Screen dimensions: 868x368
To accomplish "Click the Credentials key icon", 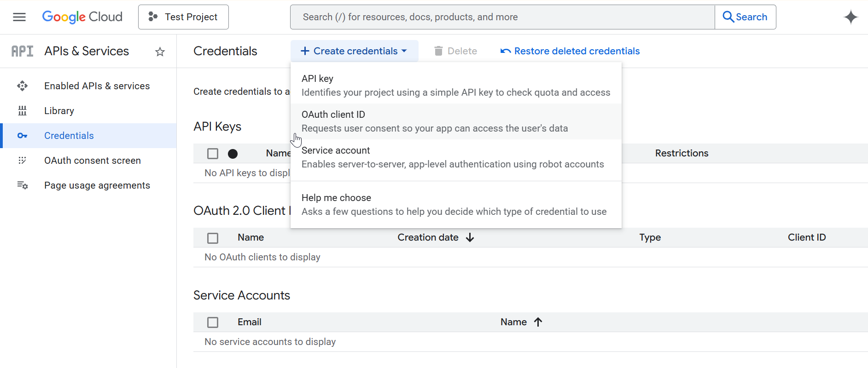I will pyautogui.click(x=22, y=136).
